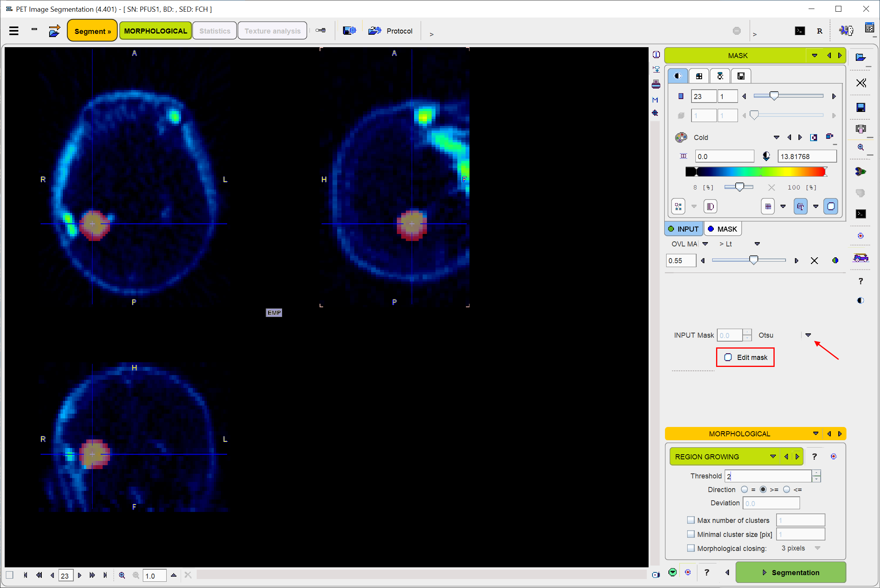Enable Morphological closing checkbox
The height and width of the screenshot is (588, 880).
click(x=691, y=548)
